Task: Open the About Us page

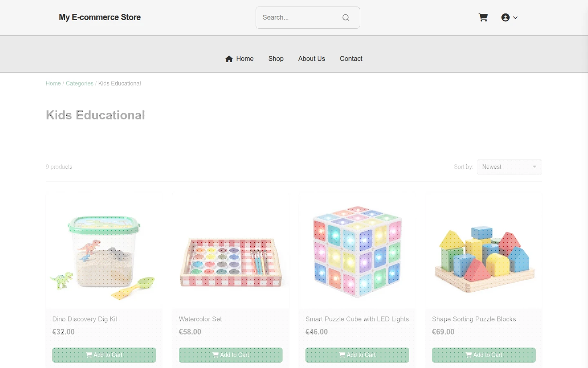Action: click(x=312, y=58)
